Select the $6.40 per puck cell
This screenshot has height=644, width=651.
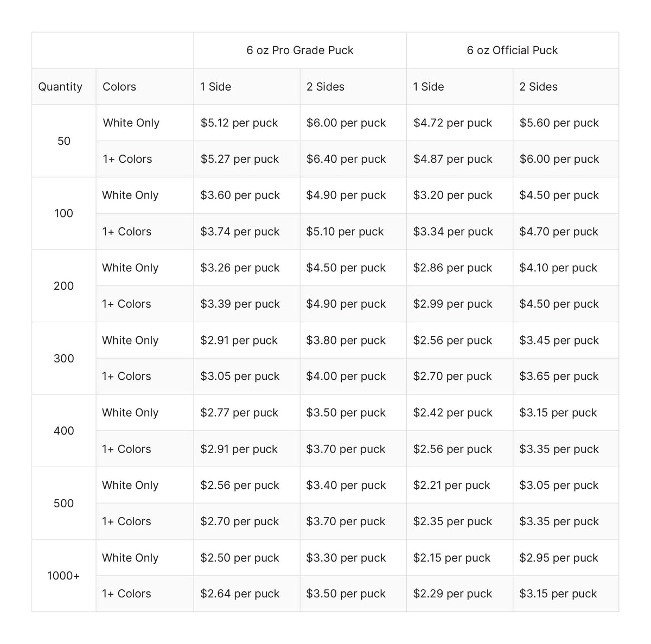pyautogui.click(x=346, y=160)
